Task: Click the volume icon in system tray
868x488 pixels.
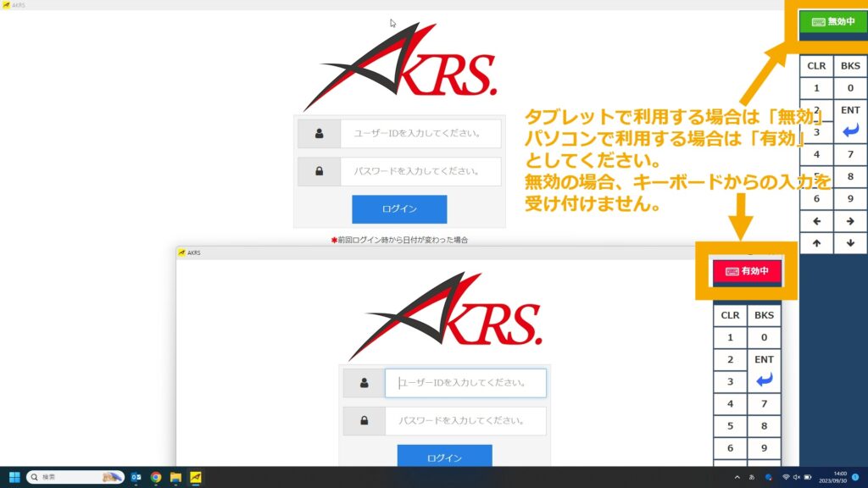Action: tap(797, 478)
